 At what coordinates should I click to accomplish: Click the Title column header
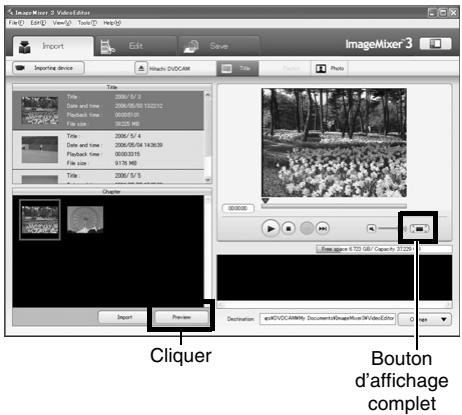pyautogui.click(x=112, y=87)
